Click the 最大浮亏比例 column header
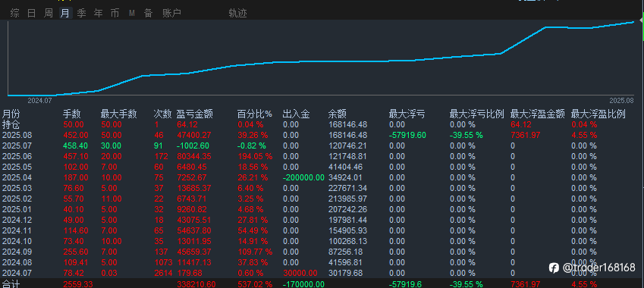 click(x=477, y=114)
